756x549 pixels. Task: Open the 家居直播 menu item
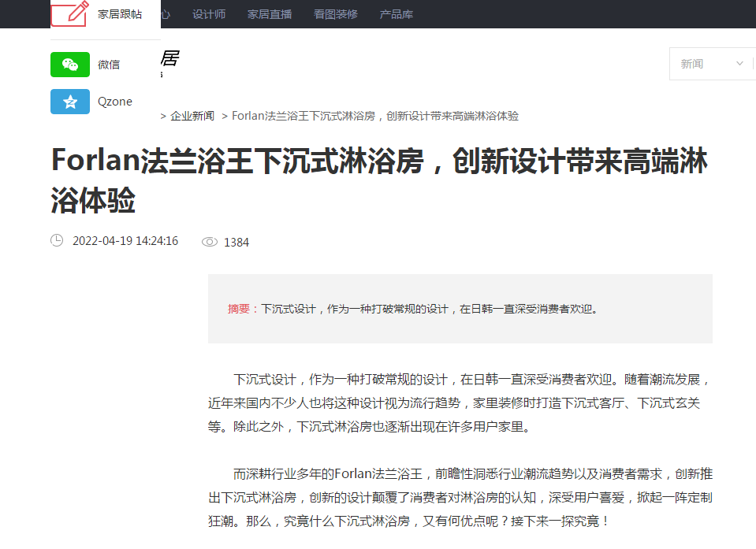coord(270,14)
